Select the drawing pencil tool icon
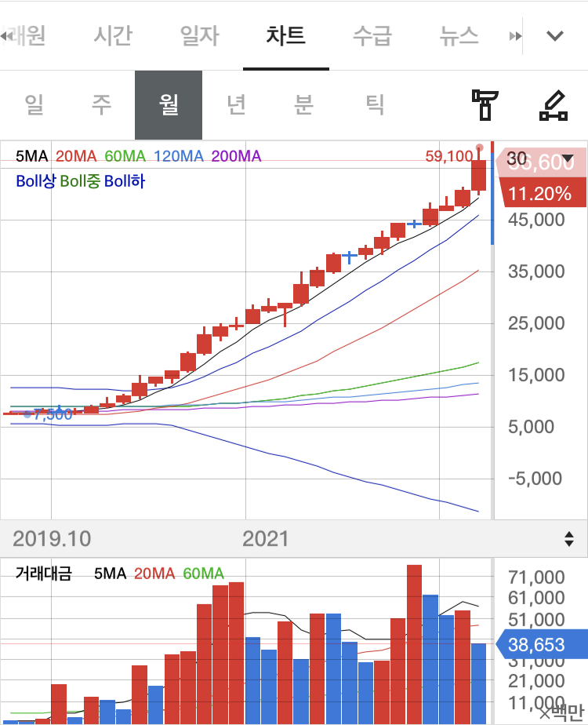588x725 pixels. click(553, 105)
